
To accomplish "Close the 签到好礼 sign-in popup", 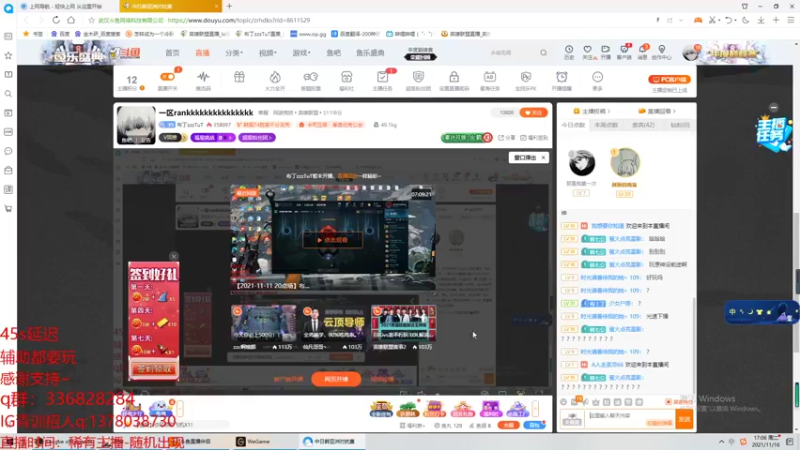I will click(x=174, y=256).
